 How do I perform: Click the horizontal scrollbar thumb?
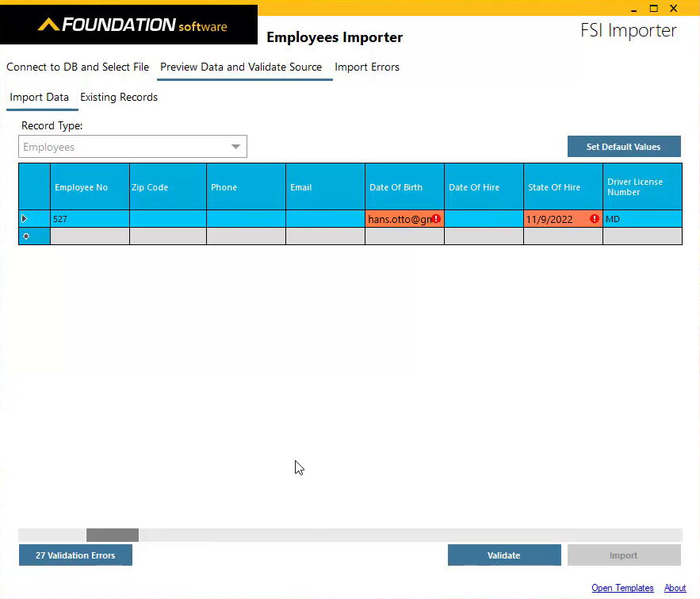pos(113,536)
